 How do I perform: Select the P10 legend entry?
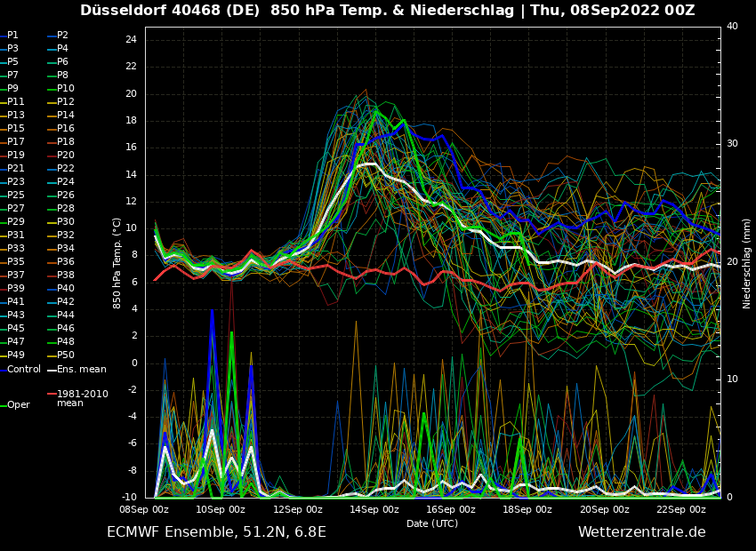[x=66, y=89]
